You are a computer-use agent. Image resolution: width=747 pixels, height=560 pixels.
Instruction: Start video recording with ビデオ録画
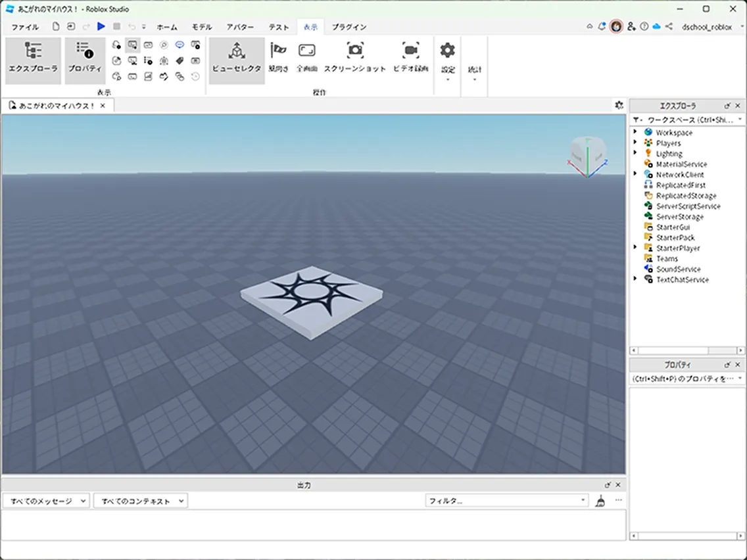[411, 58]
